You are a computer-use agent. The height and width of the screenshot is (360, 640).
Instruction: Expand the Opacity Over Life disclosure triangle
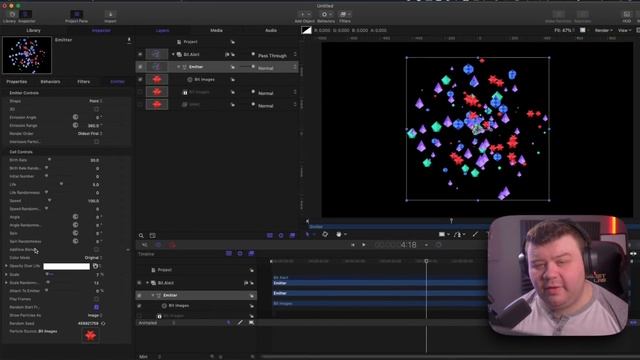click(x=6, y=266)
